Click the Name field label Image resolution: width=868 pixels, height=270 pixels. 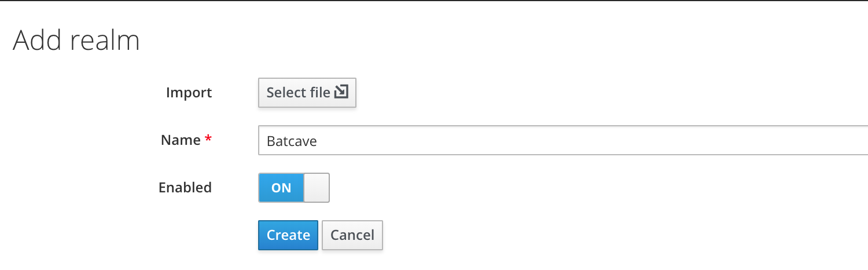click(x=181, y=140)
